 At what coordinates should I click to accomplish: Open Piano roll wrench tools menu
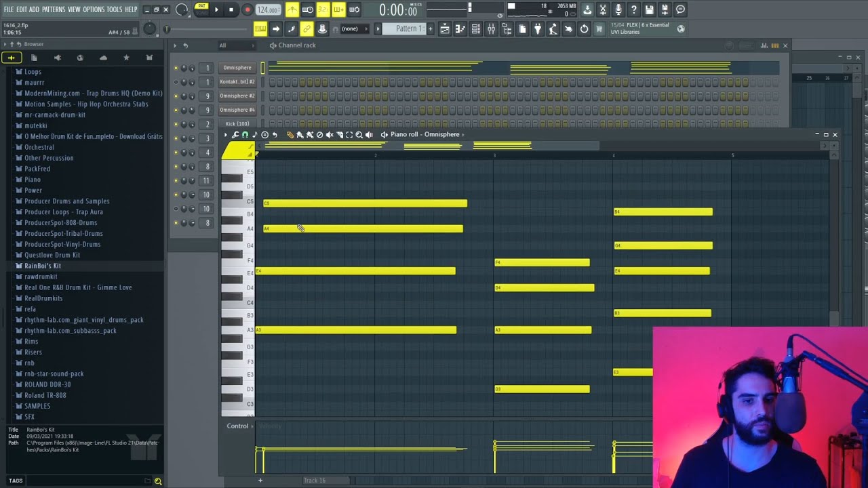[235, 135]
